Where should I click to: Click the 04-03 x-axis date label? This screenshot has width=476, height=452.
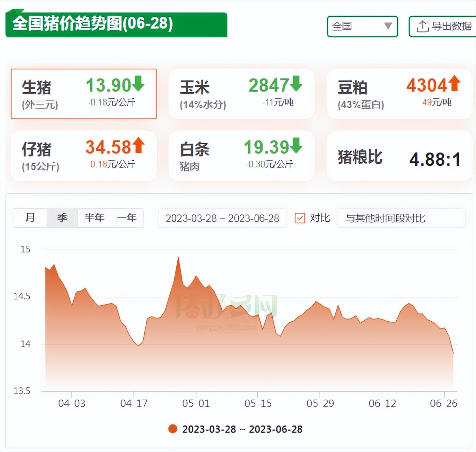tap(72, 403)
